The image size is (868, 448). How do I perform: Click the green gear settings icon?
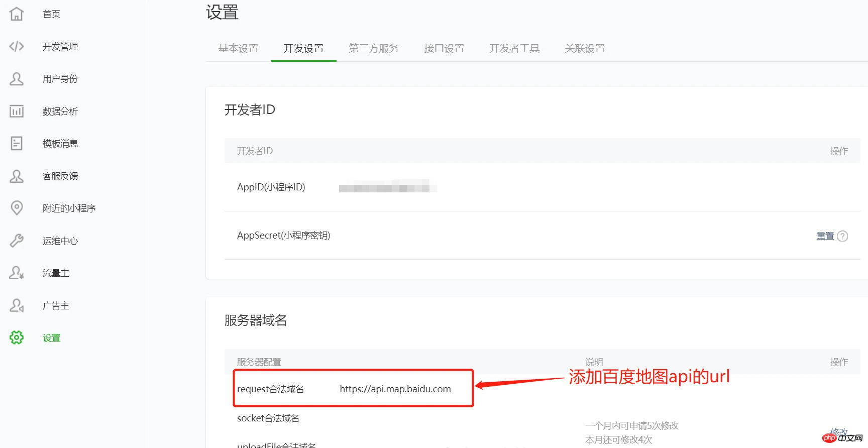pos(17,338)
